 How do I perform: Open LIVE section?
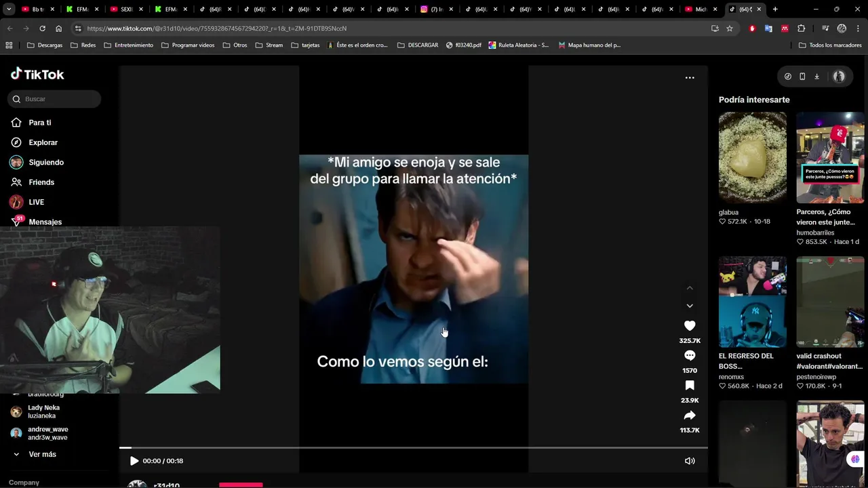pos(36,202)
